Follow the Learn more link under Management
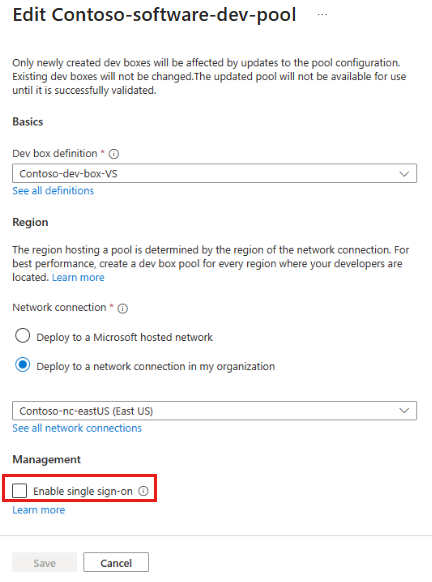 pyautogui.click(x=39, y=510)
